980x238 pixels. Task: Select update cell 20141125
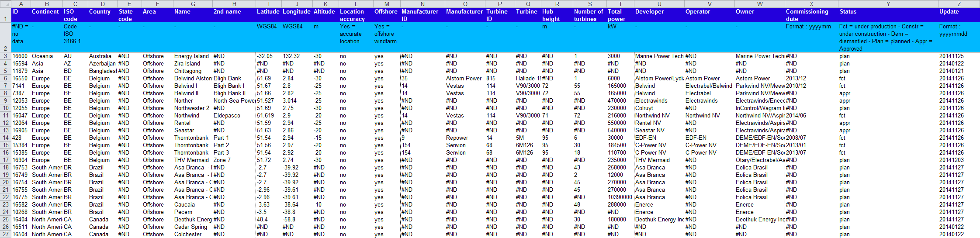click(x=959, y=56)
